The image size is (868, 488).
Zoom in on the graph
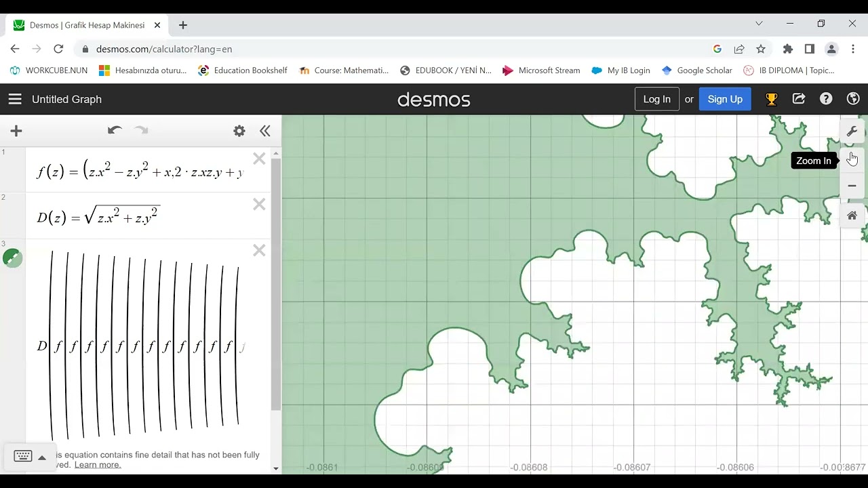(852, 159)
